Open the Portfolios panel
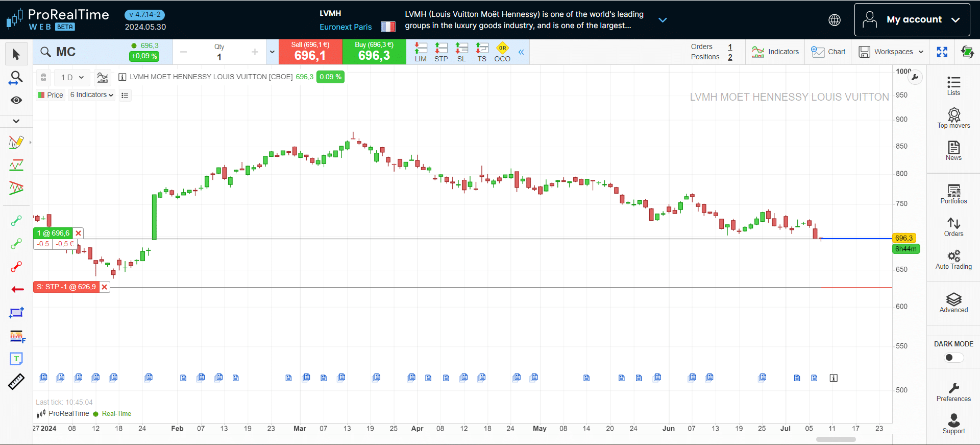 (953, 194)
